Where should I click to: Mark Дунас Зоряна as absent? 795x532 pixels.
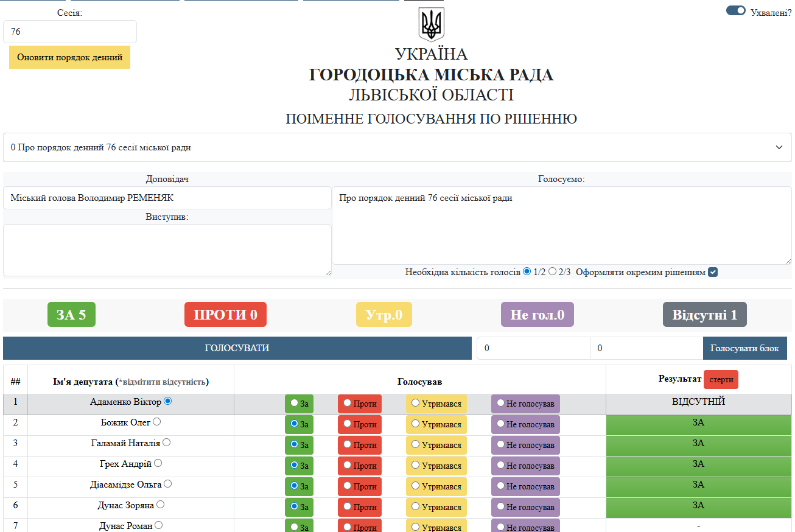point(161,505)
